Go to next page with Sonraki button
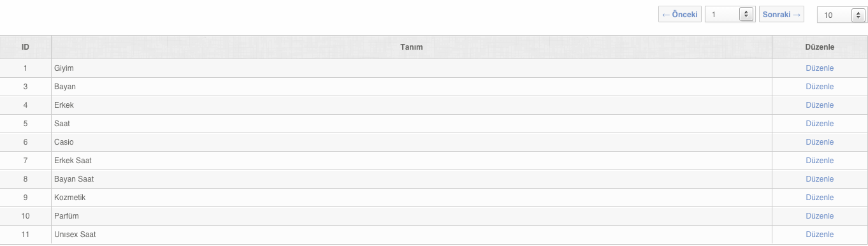 point(781,15)
